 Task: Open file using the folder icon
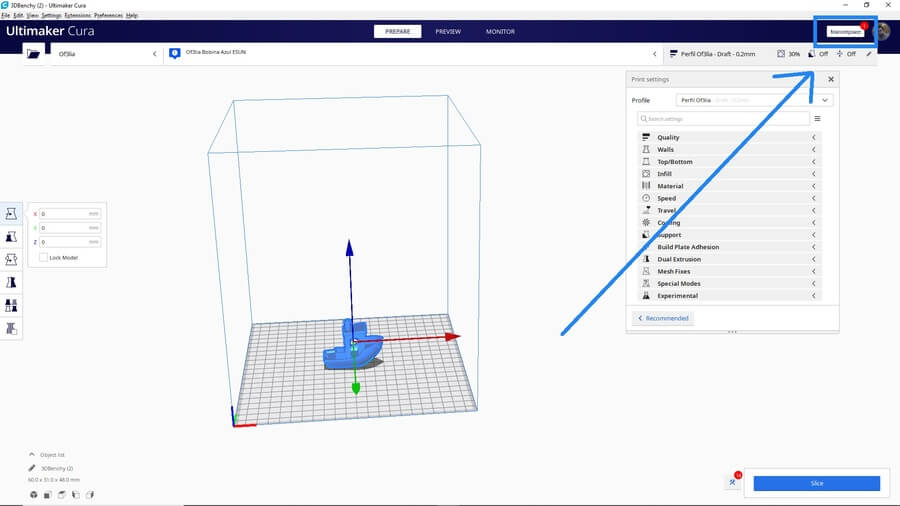33,54
